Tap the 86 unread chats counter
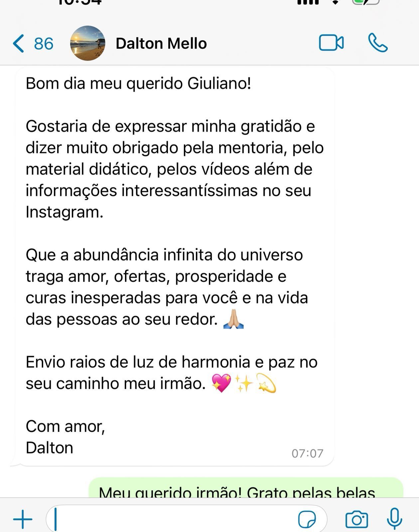 click(x=44, y=44)
